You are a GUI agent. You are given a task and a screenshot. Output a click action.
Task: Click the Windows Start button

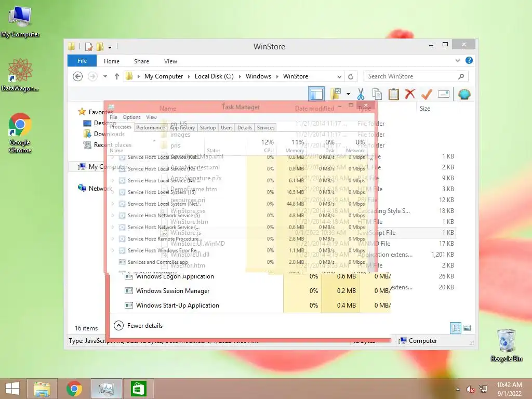(12, 389)
